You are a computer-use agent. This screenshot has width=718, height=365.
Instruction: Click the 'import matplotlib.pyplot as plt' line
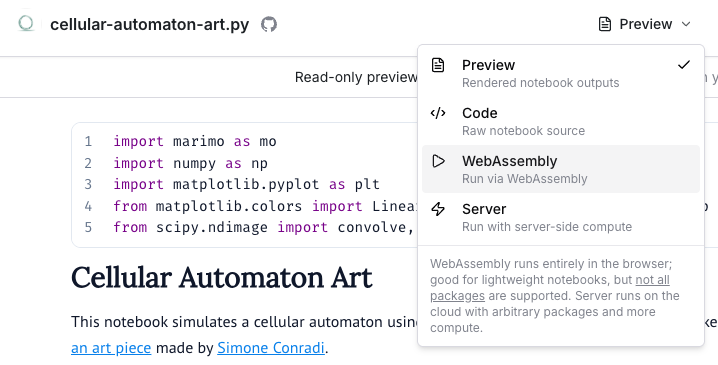(246, 185)
